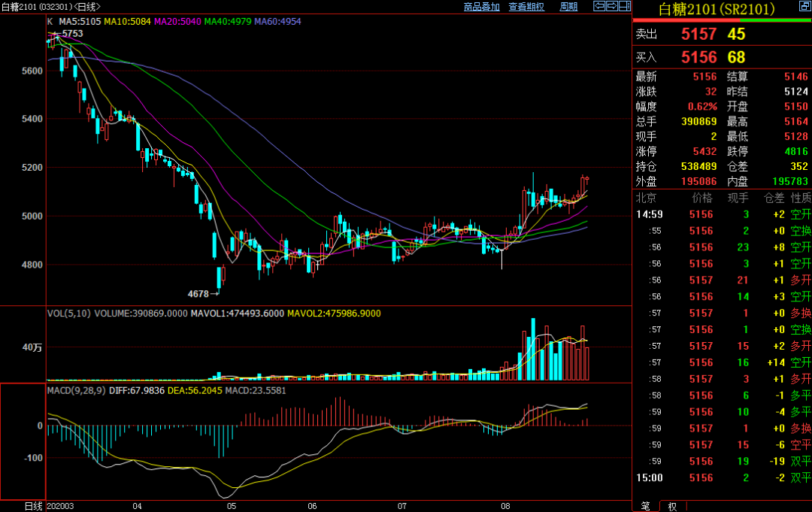Click the restore window icon beside 白糖2101(SR2101)
This screenshot has width=812, height=512.
coord(805,7)
